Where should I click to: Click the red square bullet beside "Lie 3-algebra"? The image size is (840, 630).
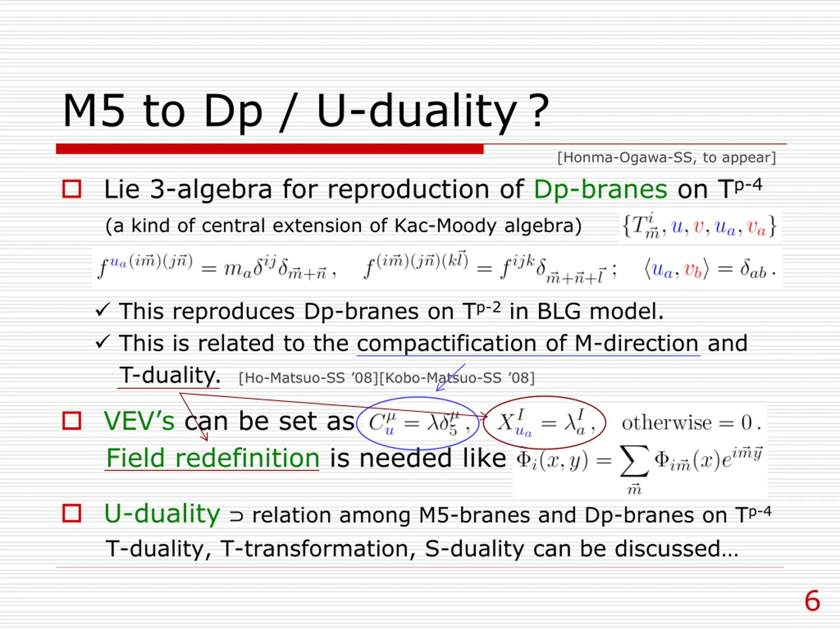click(72, 189)
